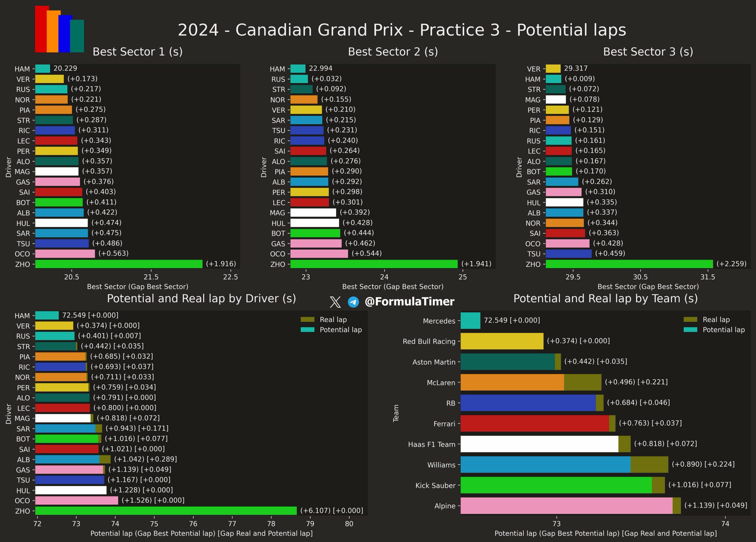Click HAM's 29.317-adjacent VER bar in Sector 3

[553, 69]
